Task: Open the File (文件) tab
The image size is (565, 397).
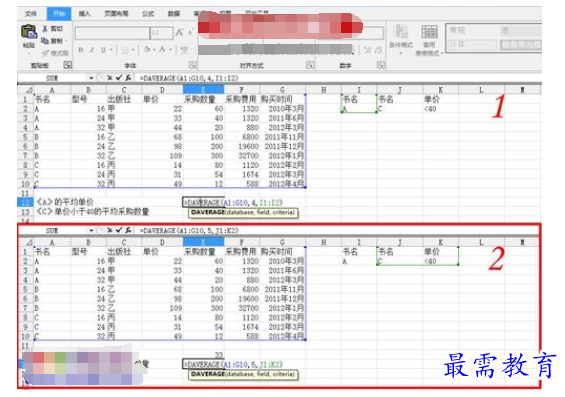Action: coord(31,14)
